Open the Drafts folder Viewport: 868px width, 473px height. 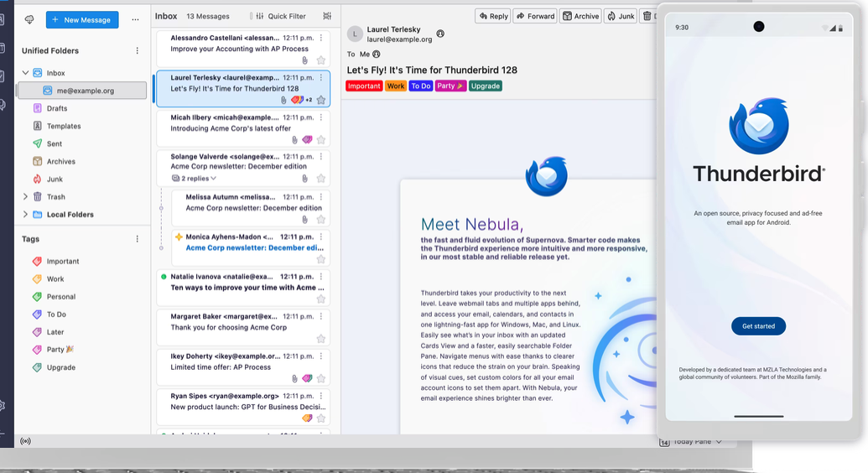(x=57, y=108)
